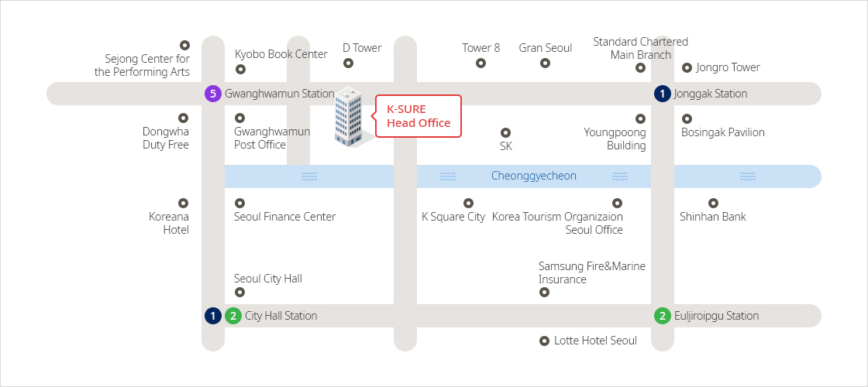Select the SK marker dot
The image size is (868, 387).
click(505, 132)
